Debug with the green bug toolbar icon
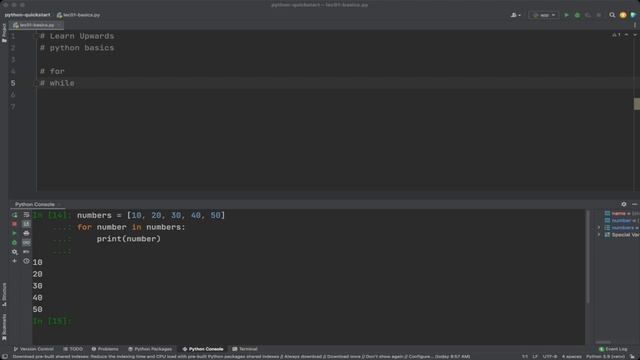This screenshot has height=360, width=640. 577,15
